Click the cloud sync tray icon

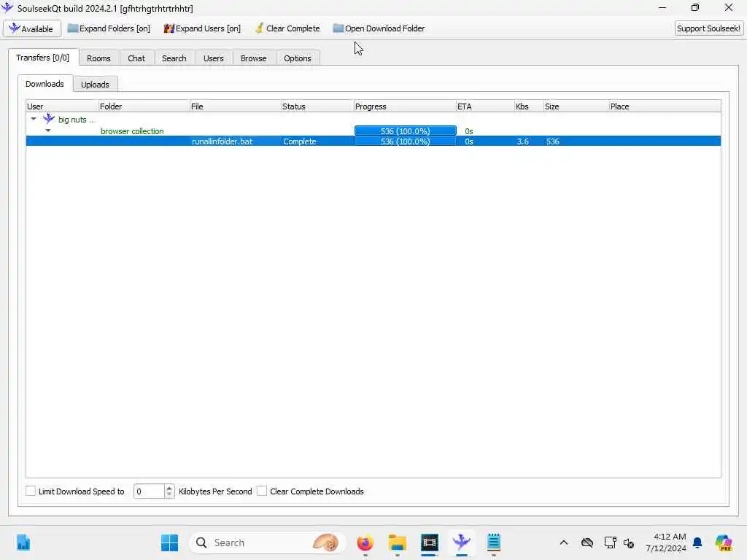coord(587,542)
